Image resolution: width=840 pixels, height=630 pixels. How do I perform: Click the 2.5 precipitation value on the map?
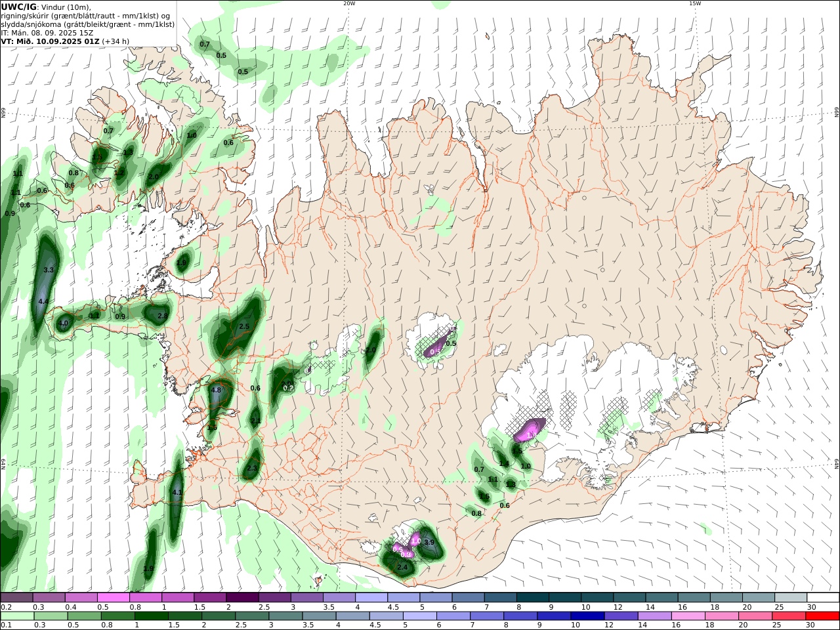point(244,326)
